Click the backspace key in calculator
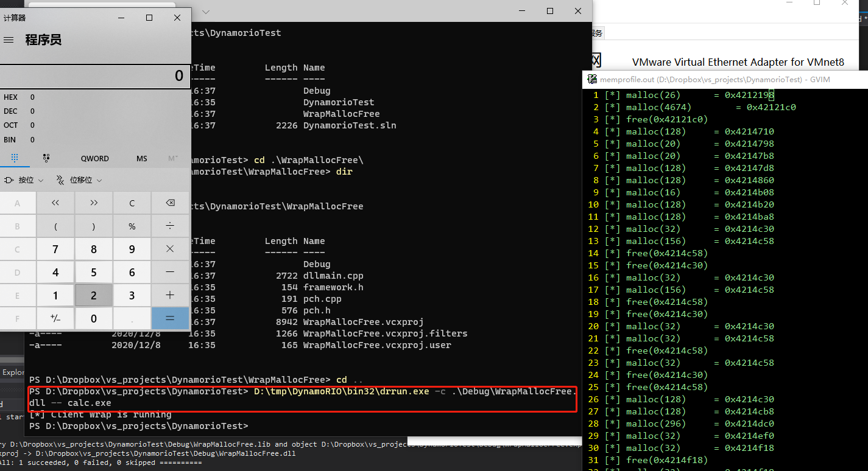 pyautogui.click(x=170, y=203)
